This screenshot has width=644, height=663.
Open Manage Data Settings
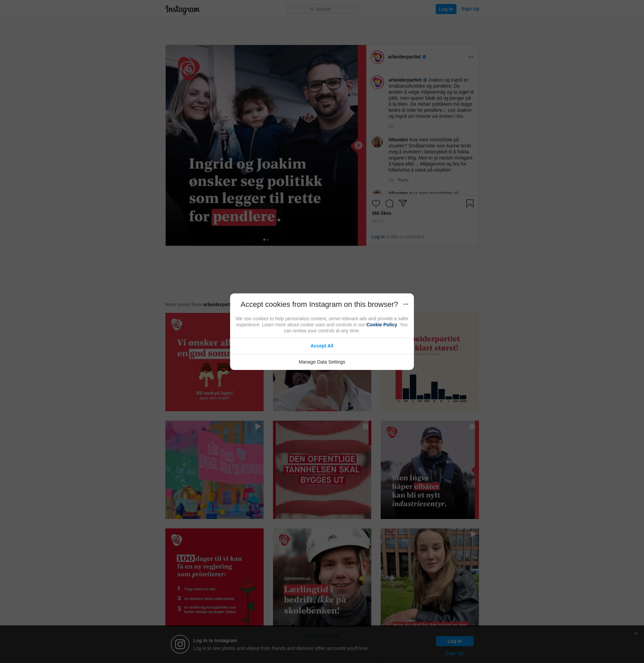322,362
